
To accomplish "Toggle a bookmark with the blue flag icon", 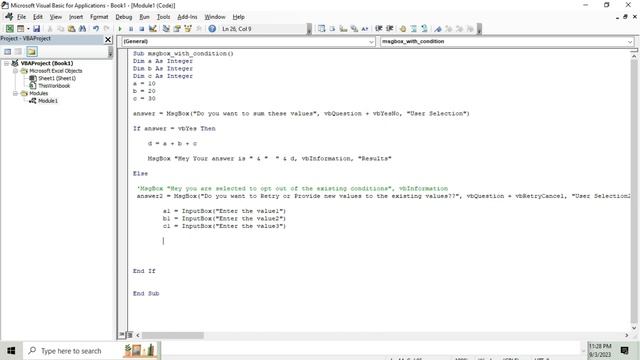I will point(438,29).
